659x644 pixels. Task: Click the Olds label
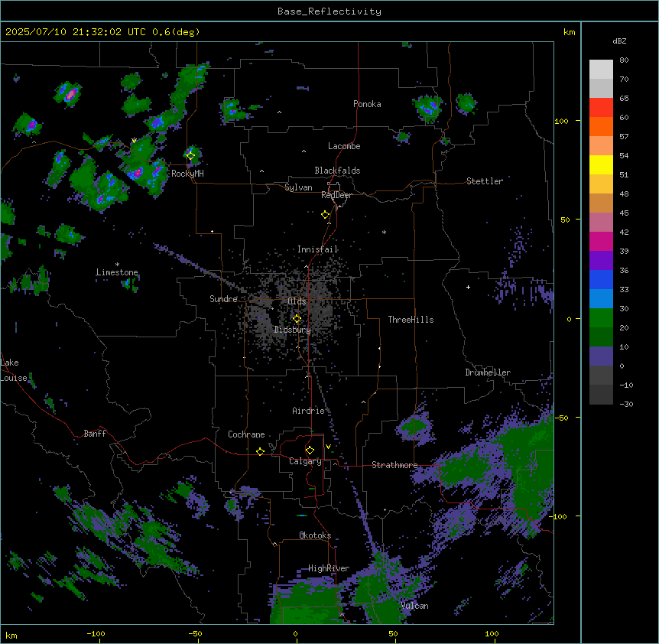tap(297, 301)
